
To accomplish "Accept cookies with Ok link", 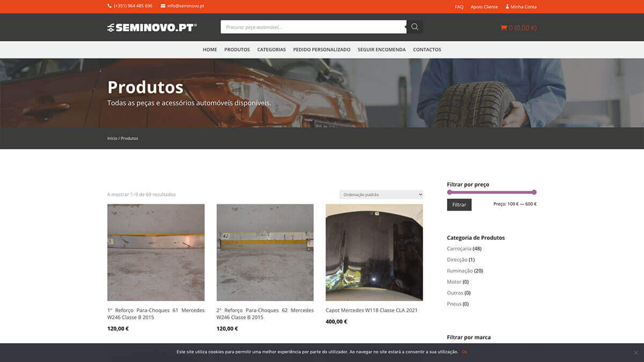I will click(464, 352).
